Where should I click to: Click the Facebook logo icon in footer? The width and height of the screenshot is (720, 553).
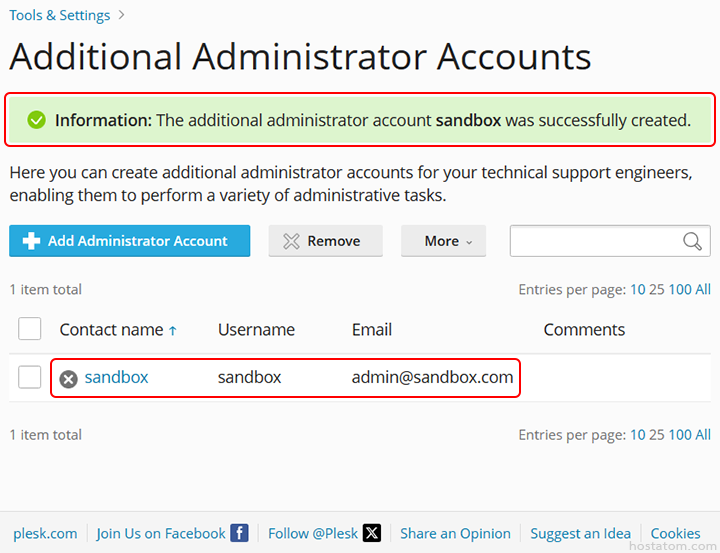point(239,533)
